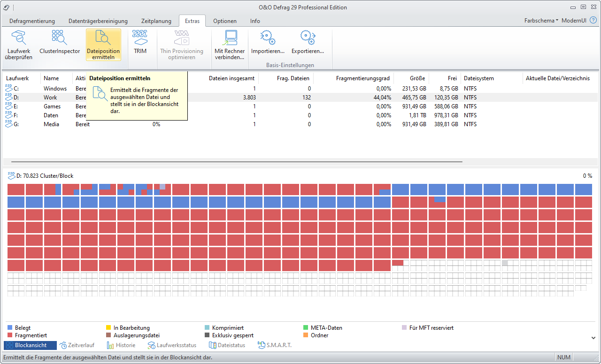Select the Games drive name
601x364 pixels.
(x=52, y=106)
